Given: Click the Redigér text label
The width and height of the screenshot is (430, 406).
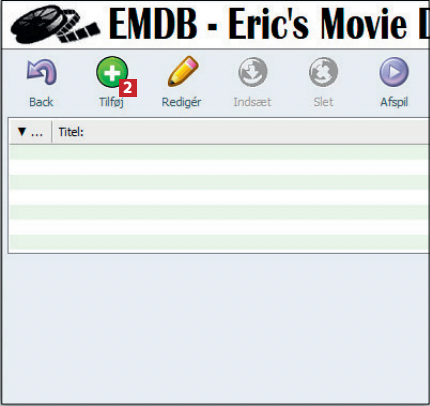Looking at the screenshot, I should point(181,102).
